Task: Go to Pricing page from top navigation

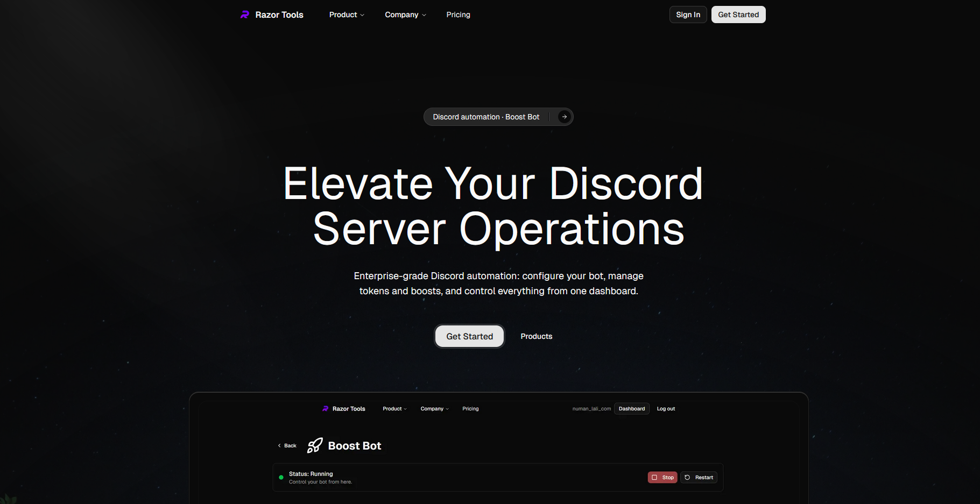Action: (x=458, y=15)
